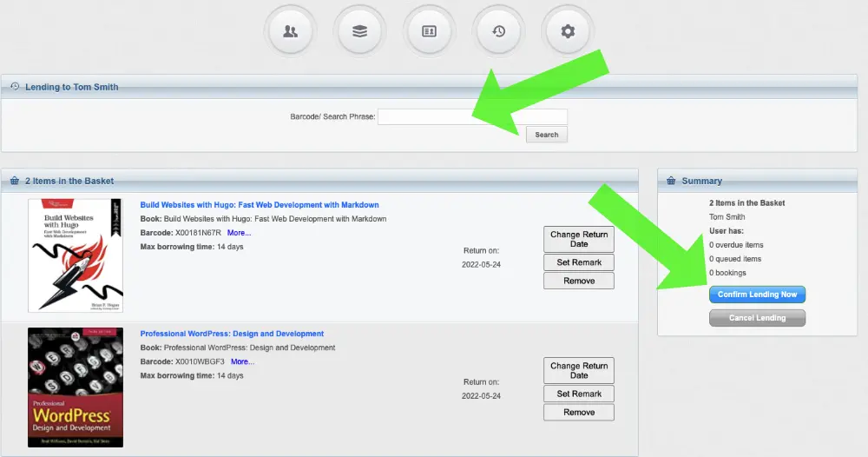Change Return Date for WordPress book

(579, 371)
